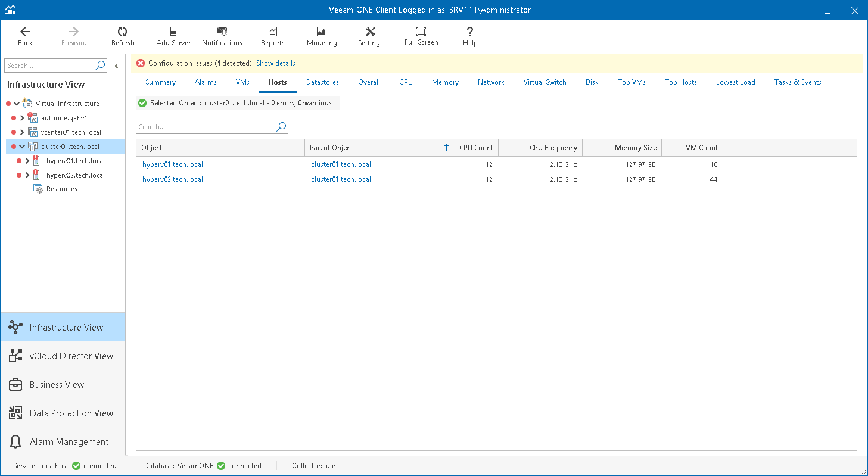The image size is (868, 476).
Task: Go back using the Back arrow
Action: tap(25, 36)
